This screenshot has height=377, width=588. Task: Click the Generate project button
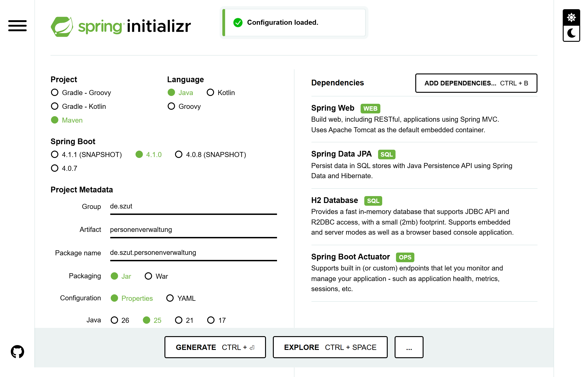(215, 347)
